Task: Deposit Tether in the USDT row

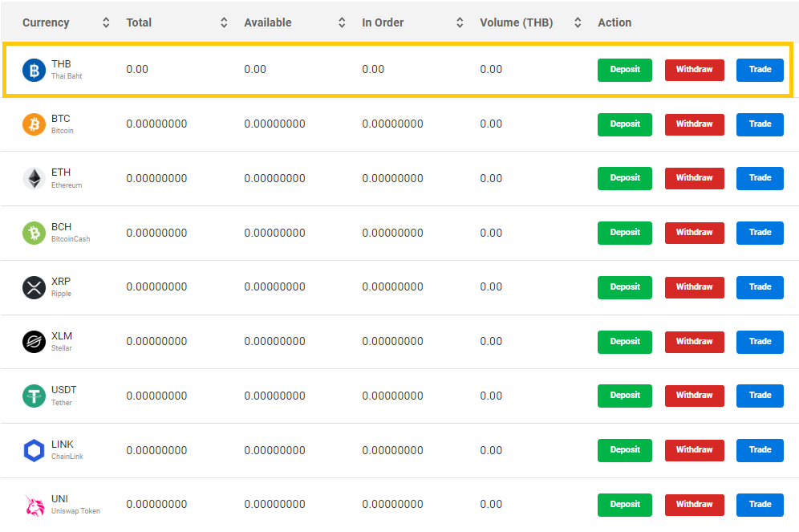Action: click(625, 396)
